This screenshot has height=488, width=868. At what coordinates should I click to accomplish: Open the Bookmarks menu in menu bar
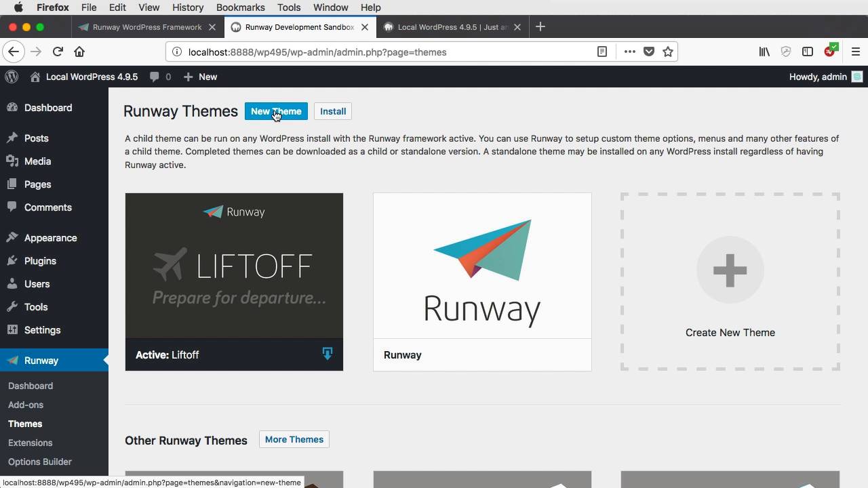(x=240, y=7)
